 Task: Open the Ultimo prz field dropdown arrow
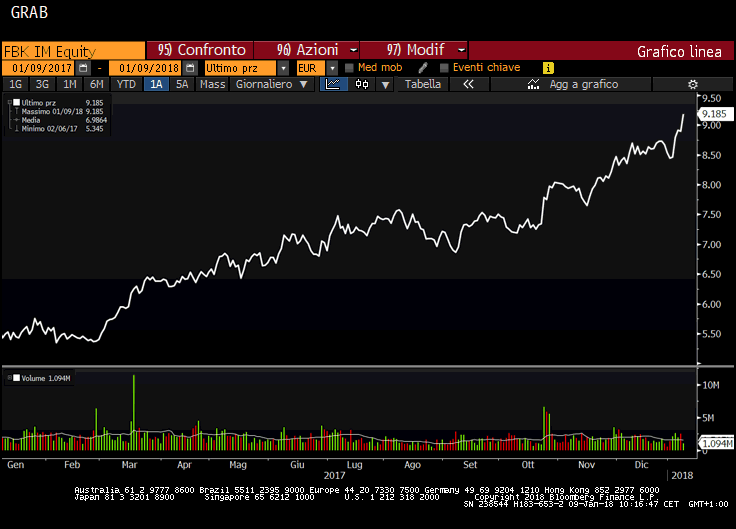coord(283,68)
